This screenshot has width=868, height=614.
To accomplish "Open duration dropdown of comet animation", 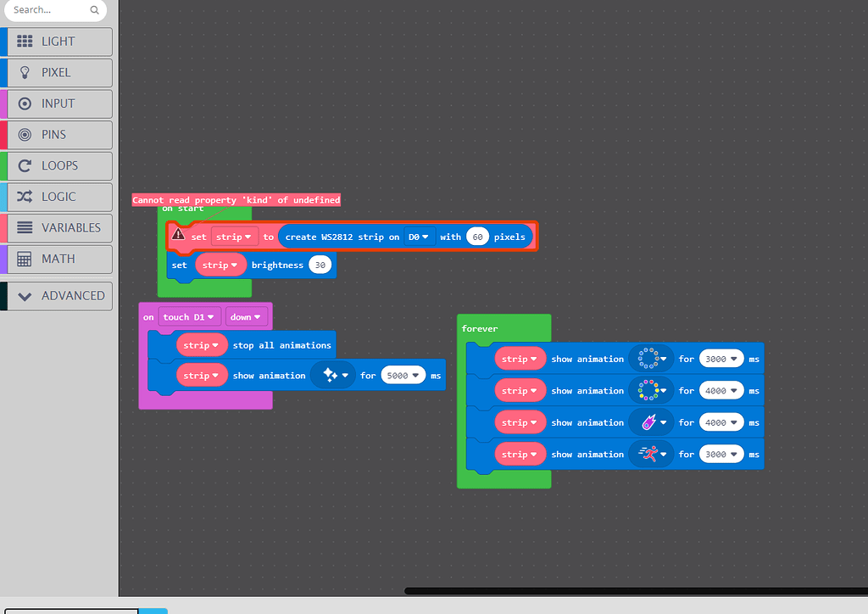I will pos(721,423).
